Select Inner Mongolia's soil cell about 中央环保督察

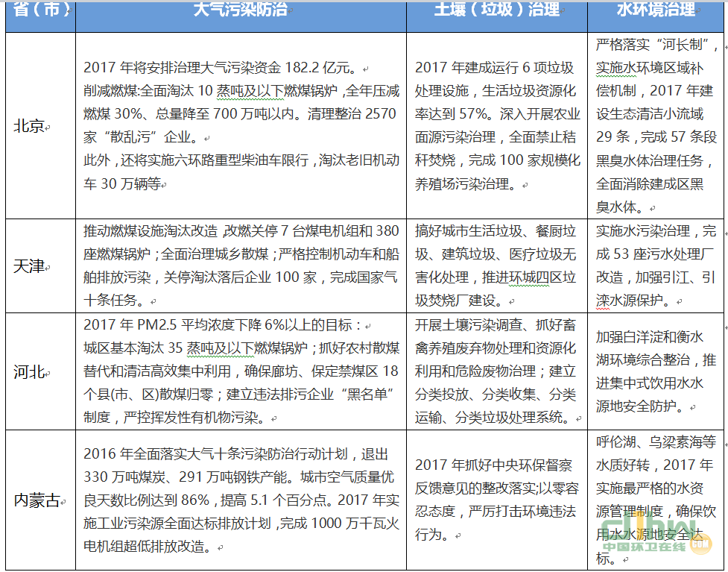pos(496,500)
